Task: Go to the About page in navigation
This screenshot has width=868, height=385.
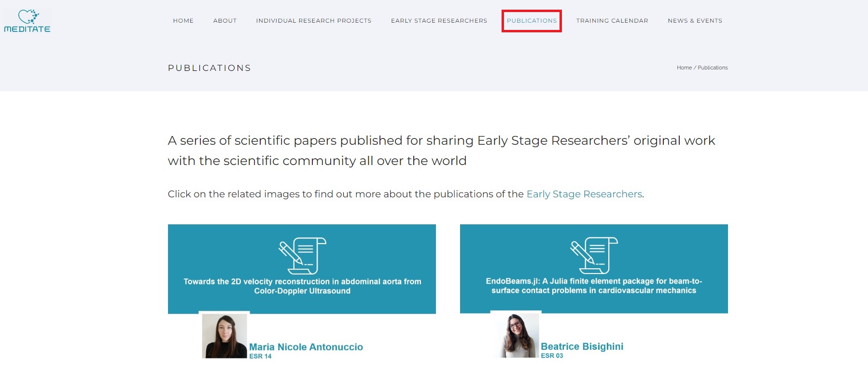Action: point(225,21)
